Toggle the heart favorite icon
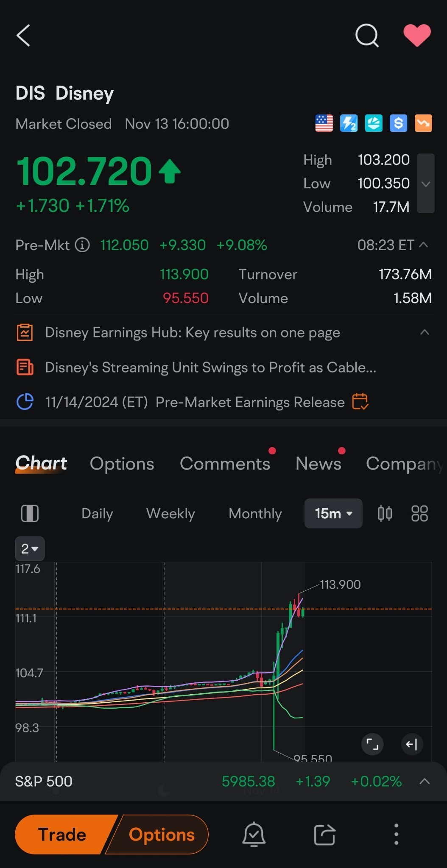This screenshot has height=868, width=447. pos(417,35)
